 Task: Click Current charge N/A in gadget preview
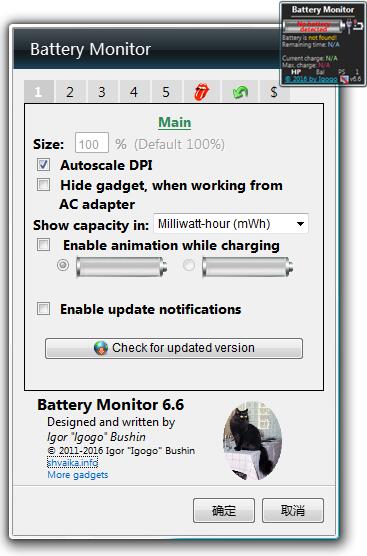310,58
